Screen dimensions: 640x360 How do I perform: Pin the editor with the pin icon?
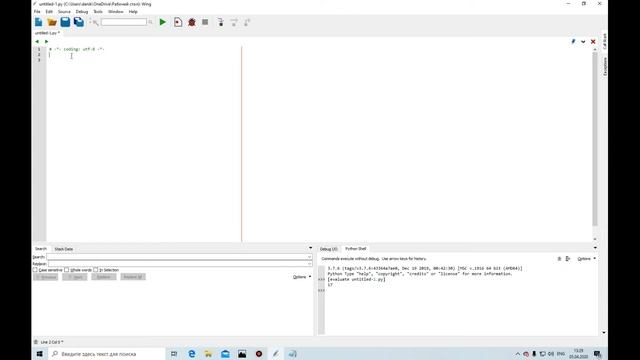coord(573,42)
